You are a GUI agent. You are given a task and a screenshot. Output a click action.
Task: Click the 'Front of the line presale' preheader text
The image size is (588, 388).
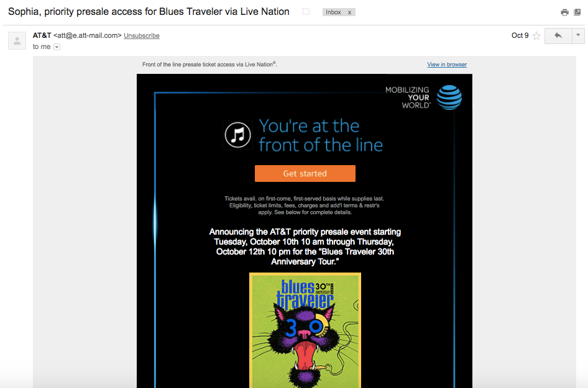(209, 65)
